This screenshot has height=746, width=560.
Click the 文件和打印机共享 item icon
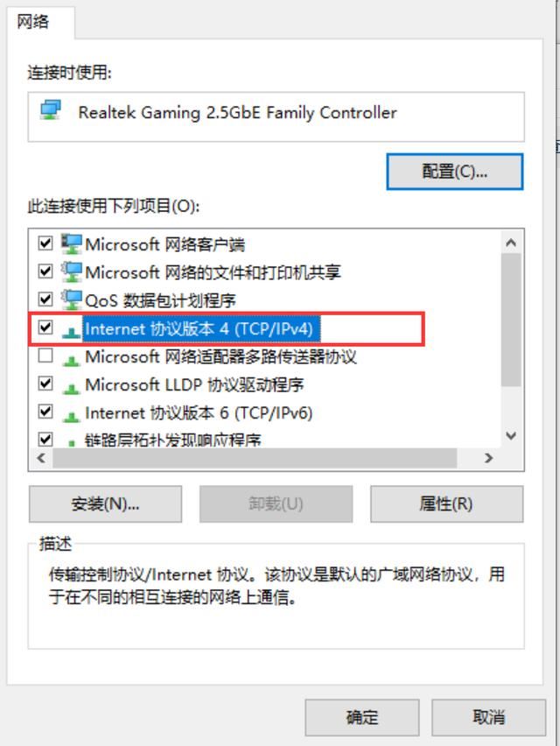pos(71,272)
